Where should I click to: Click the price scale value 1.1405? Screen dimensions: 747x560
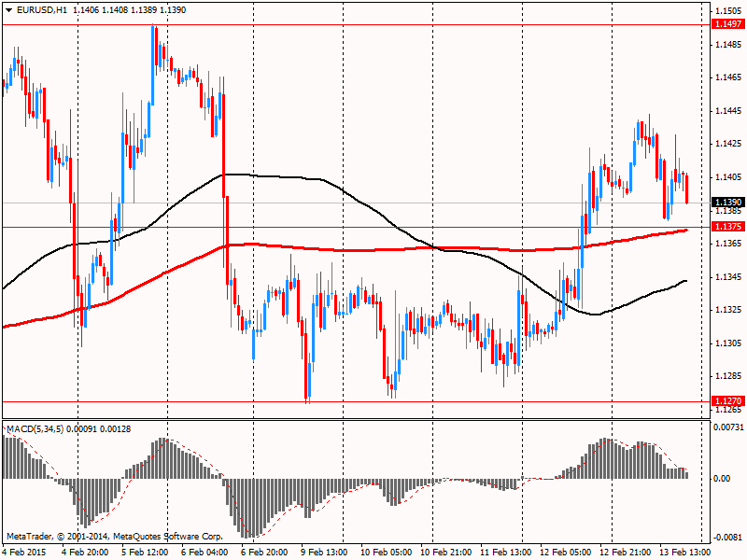(729, 177)
